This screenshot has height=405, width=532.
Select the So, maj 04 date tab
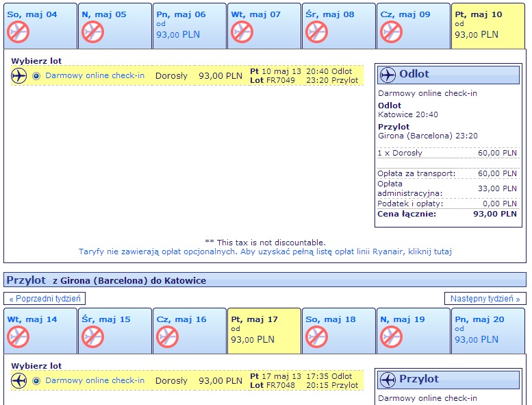(40, 26)
